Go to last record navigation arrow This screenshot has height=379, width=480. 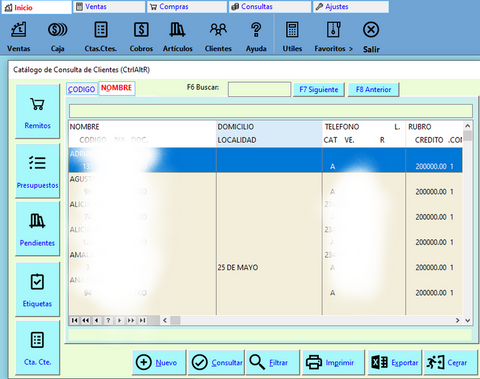143,320
